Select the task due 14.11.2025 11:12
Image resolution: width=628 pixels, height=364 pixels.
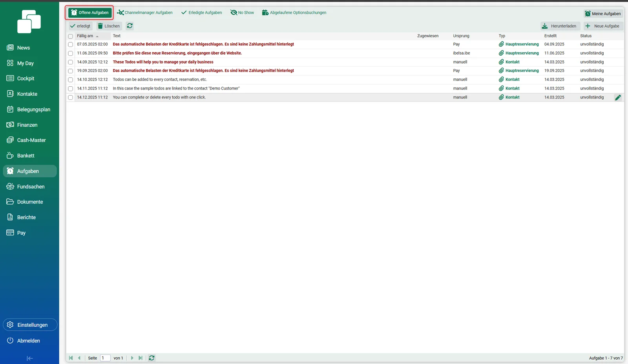coord(71,89)
